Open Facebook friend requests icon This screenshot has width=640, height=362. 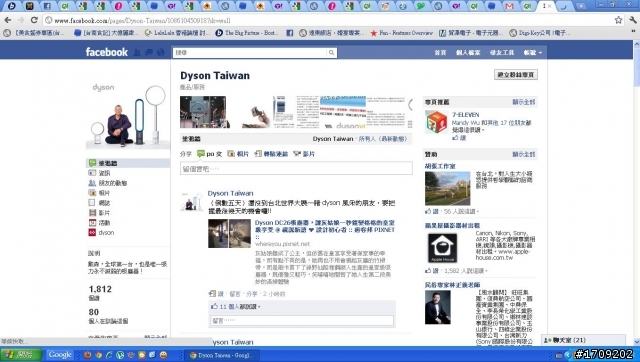tap(137, 52)
